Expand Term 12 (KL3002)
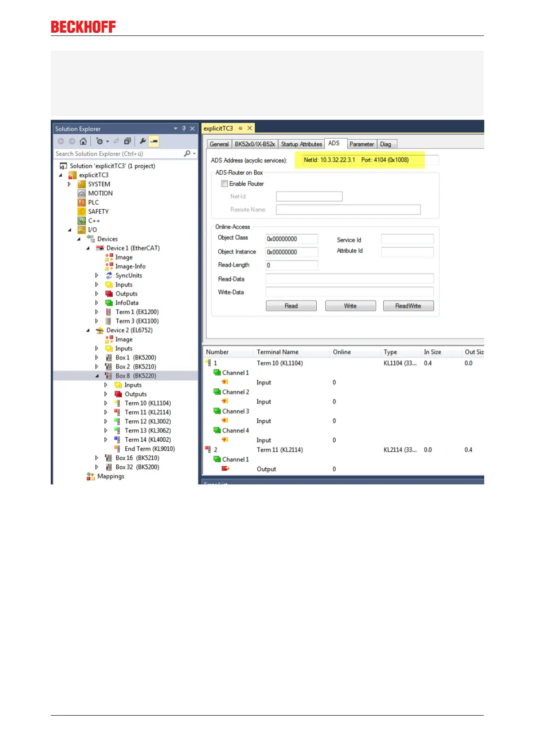Image resolution: width=535 pixels, height=756 pixels. tap(106, 422)
